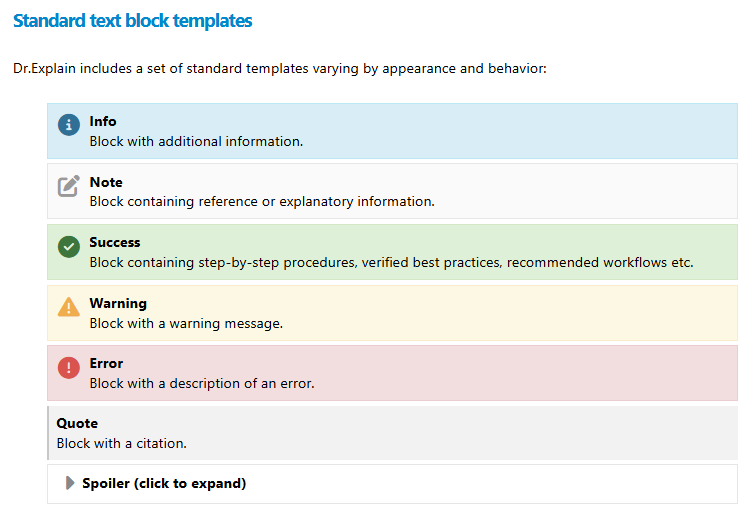The width and height of the screenshot is (754, 522).
Task: Click the 'Standard text block templates' heading
Action: 132,20
